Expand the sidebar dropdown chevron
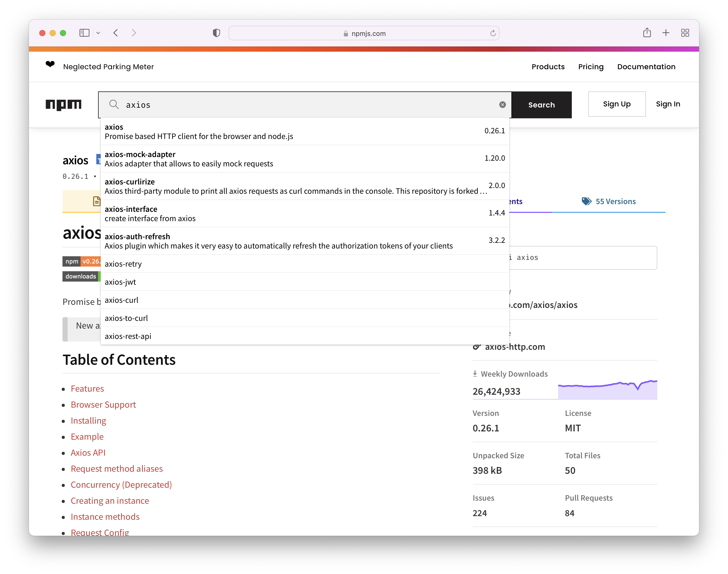The height and width of the screenshot is (574, 728). [x=98, y=33]
